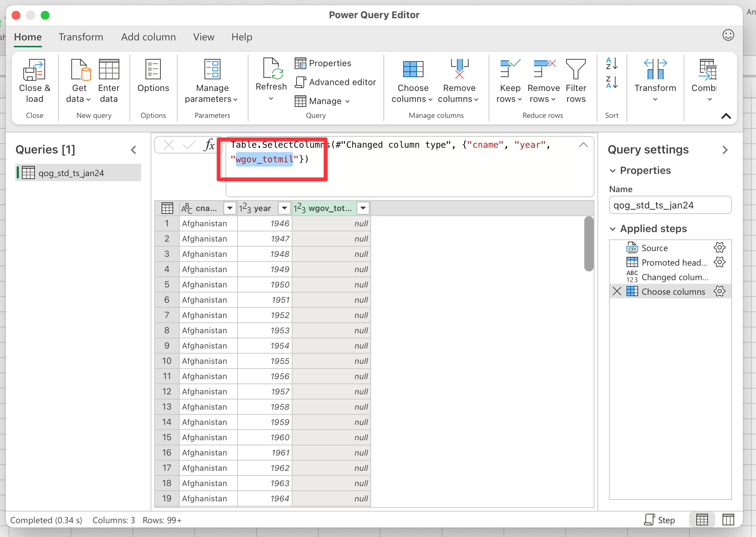Click the fx formula icon

(209, 145)
